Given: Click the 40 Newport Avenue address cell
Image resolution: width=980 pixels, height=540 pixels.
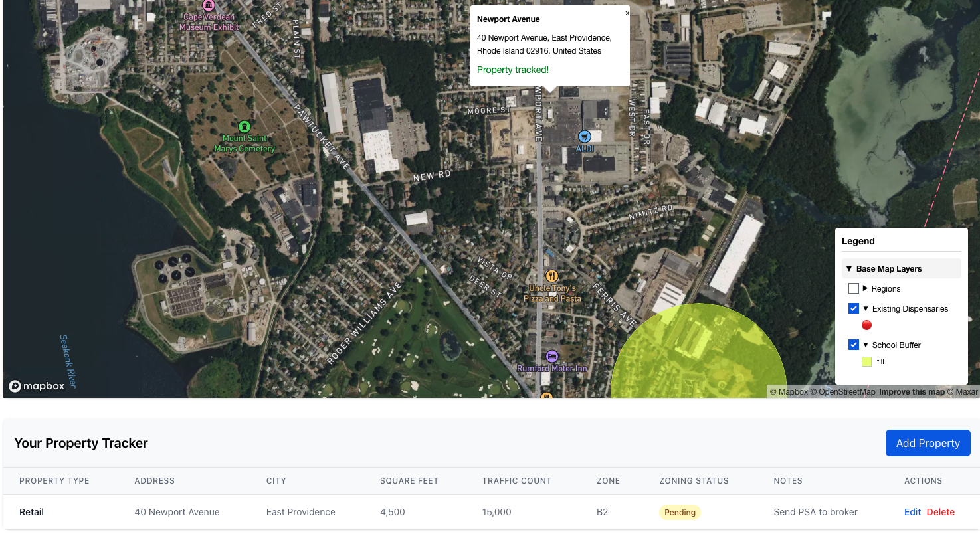Looking at the screenshot, I should 177,512.
